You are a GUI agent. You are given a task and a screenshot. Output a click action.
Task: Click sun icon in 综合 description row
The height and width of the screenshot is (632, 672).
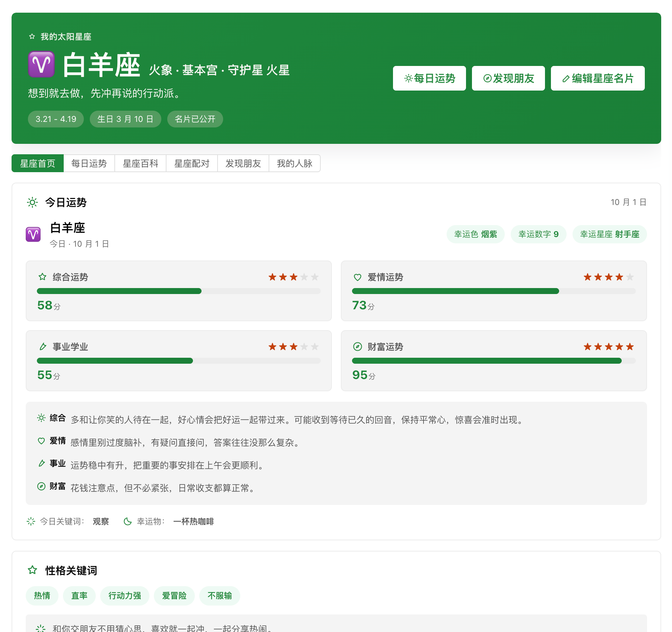tap(41, 418)
